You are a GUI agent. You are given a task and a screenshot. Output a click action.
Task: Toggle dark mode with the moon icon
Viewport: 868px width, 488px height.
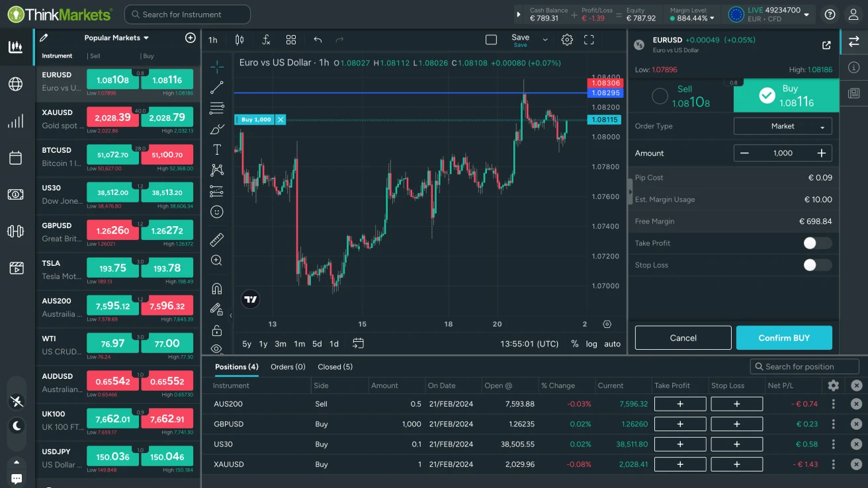16,425
